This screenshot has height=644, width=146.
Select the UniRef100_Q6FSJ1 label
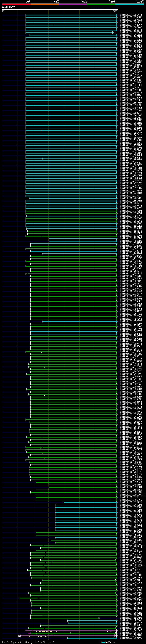tap(131, 633)
